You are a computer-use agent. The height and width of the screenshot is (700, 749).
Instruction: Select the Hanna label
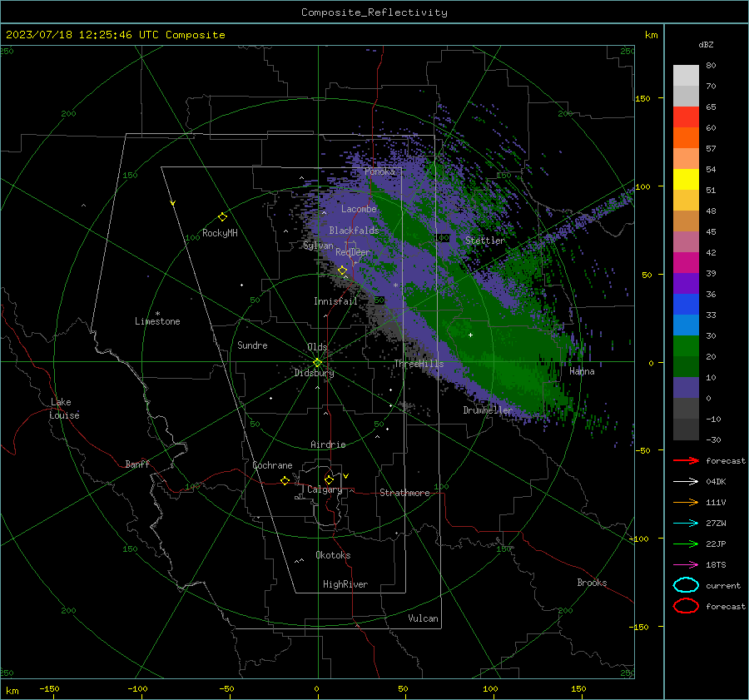coord(582,371)
